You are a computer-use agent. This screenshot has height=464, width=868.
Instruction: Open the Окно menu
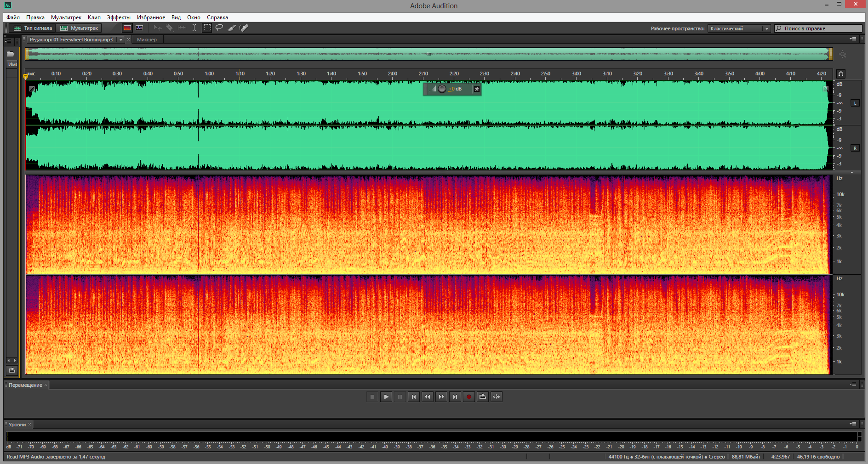click(194, 17)
